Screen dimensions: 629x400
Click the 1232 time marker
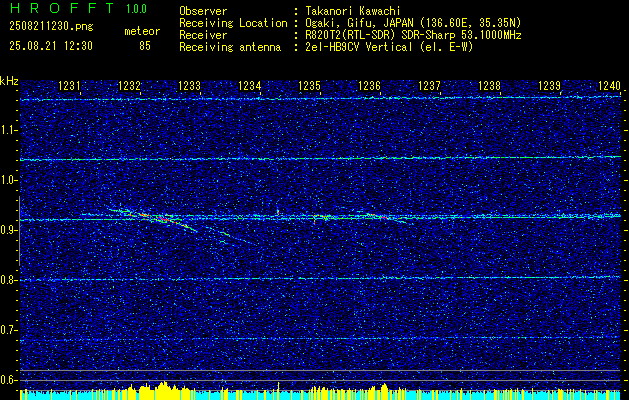[130, 86]
